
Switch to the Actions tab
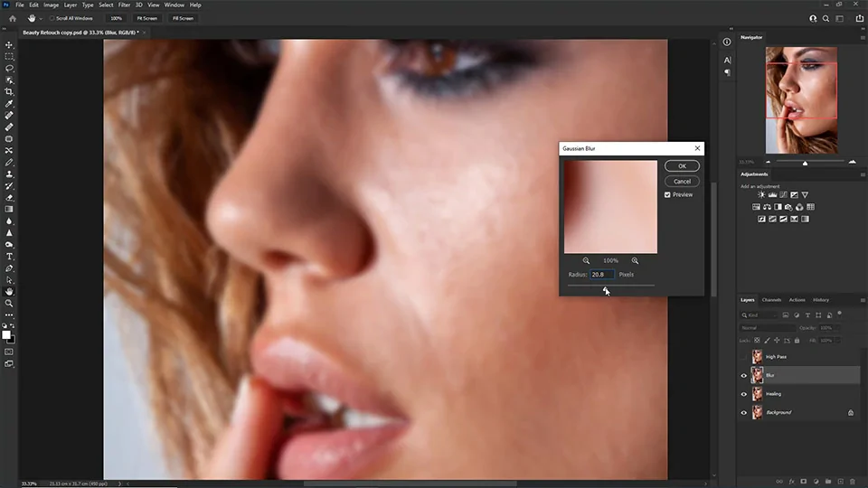point(797,300)
